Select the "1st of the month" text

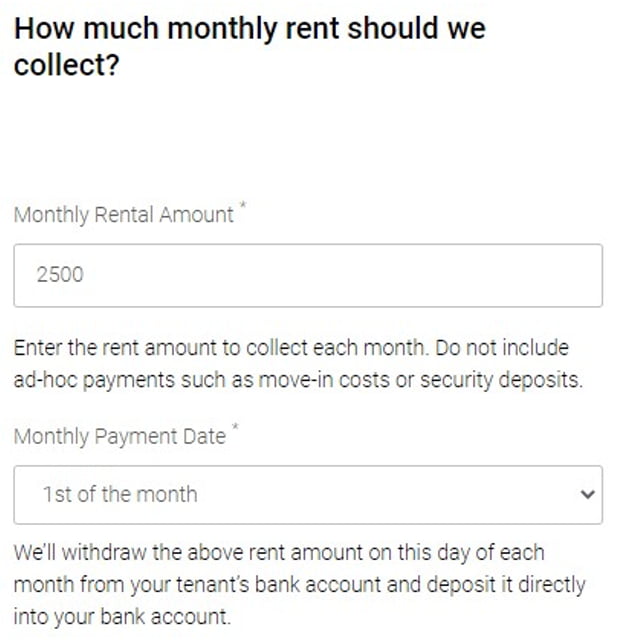pos(120,494)
